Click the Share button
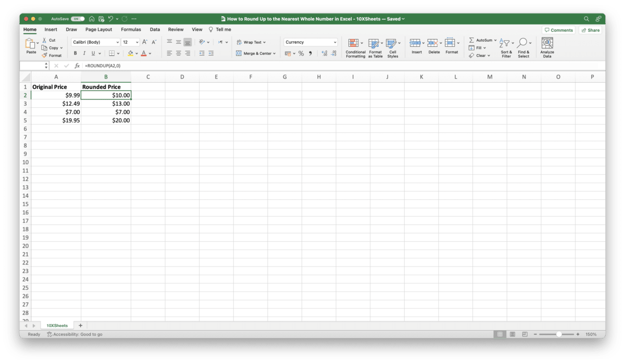The image size is (625, 364). 590,30
